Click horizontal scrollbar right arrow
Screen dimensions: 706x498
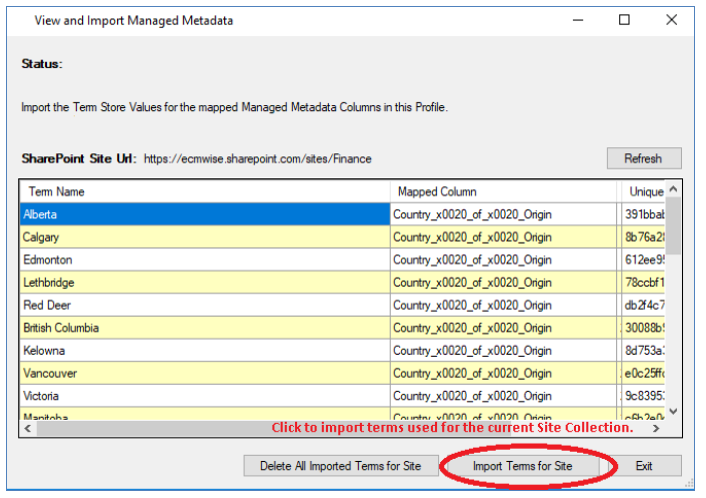(656, 428)
